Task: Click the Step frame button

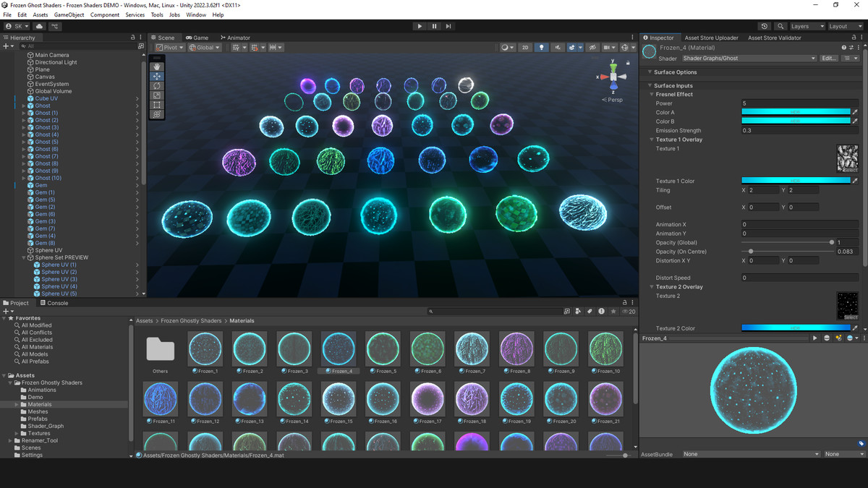Action: click(448, 26)
